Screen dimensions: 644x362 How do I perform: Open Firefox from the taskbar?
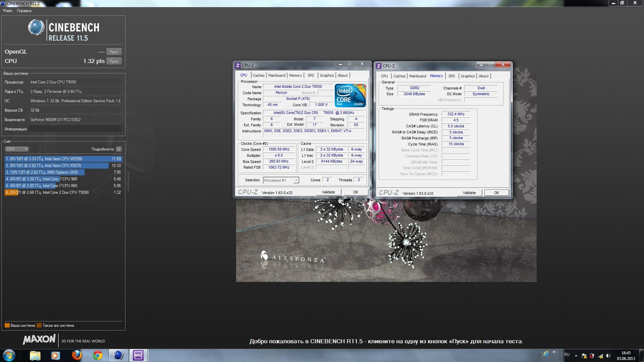(77, 355)
